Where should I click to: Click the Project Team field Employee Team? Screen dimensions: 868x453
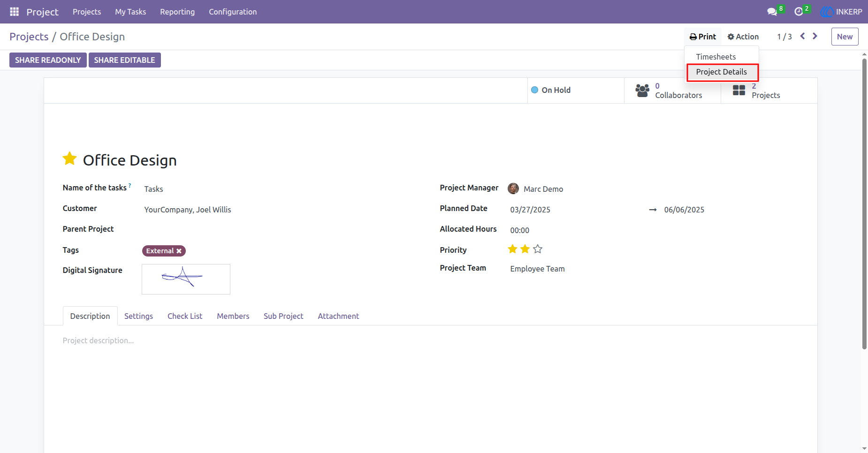(x=538, y=269)
